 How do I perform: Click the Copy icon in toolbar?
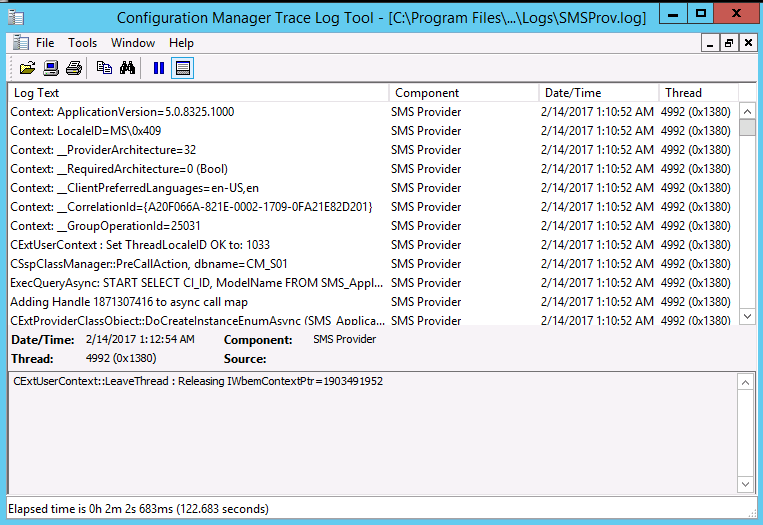point(104,68)
